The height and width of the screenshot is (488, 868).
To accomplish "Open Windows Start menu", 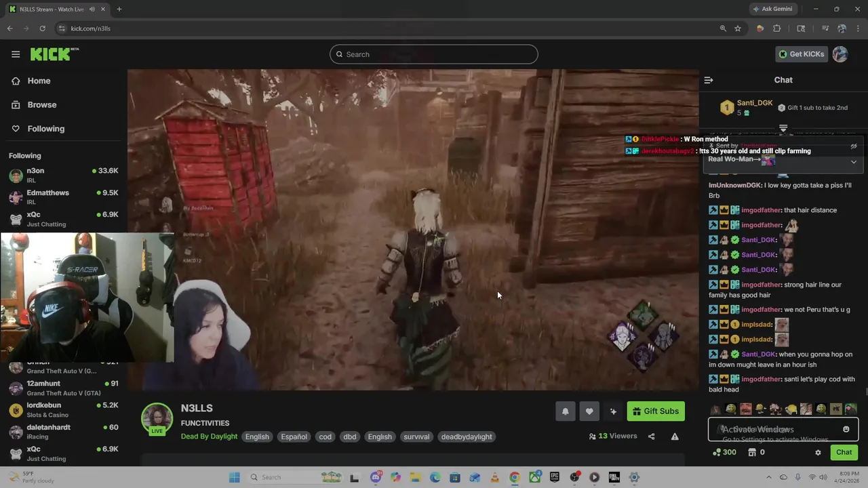I will pyautogui.click(x=235, y=477).
